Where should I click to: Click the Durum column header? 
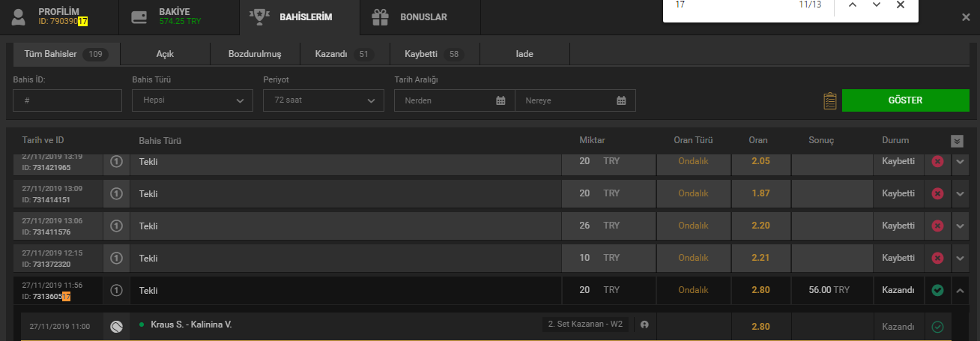point(895,140)
